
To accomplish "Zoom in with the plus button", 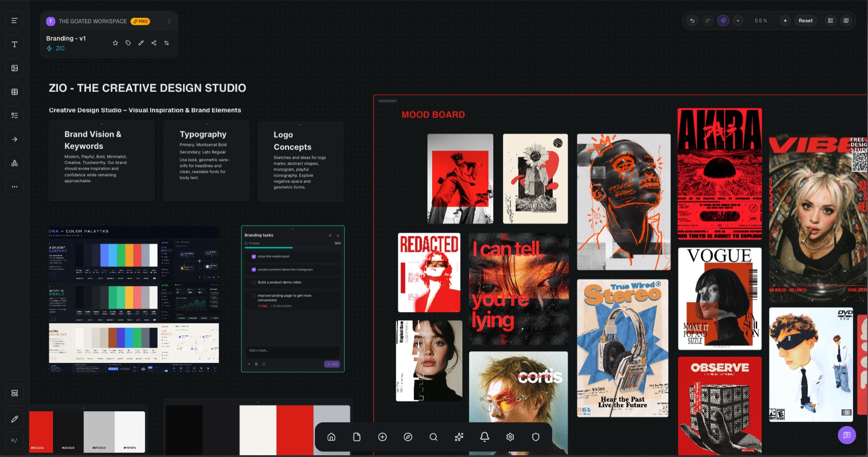I will tap(785, 21).
